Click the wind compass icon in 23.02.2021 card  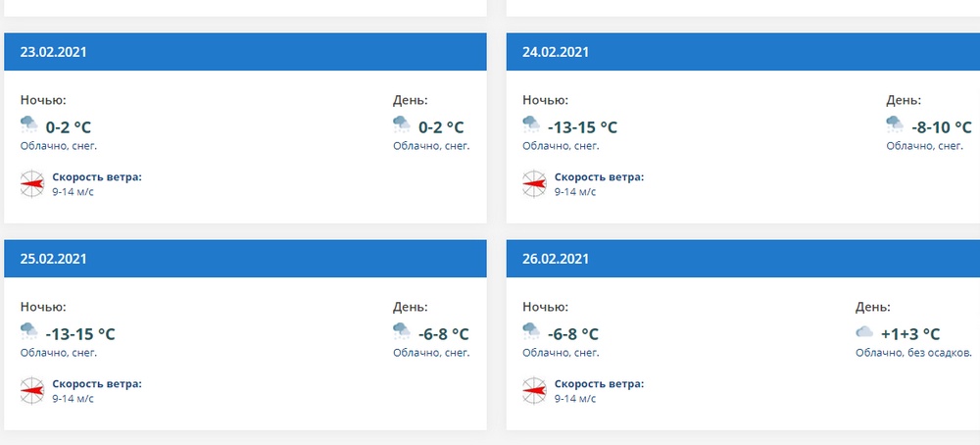(32, 183)
